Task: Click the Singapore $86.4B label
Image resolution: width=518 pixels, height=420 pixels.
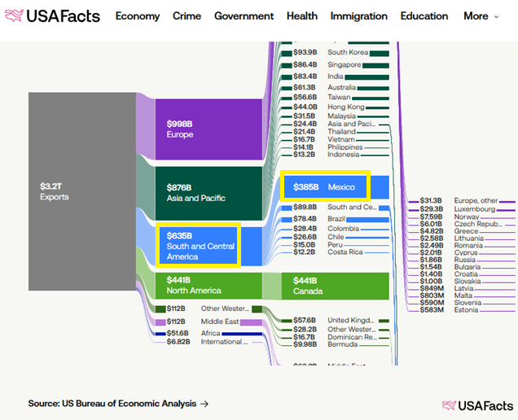Action: pos(327,65)
